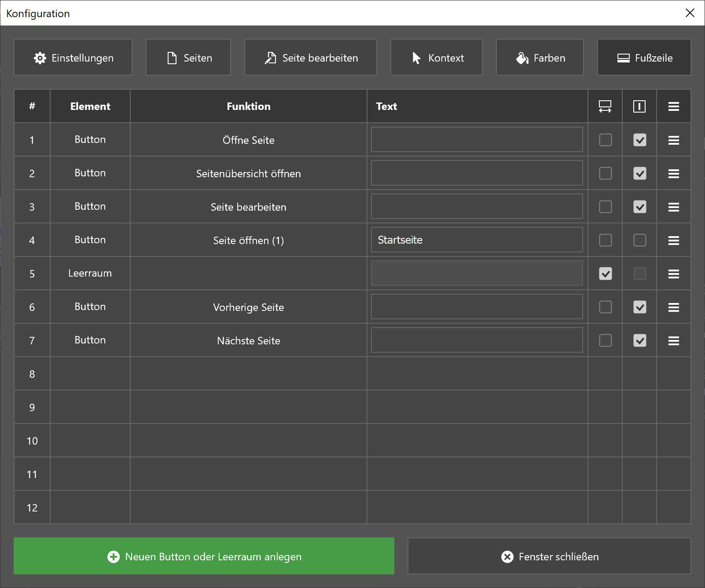Click the Vorherige Seite function cell
Screen dimensions: 705x588
249,307
